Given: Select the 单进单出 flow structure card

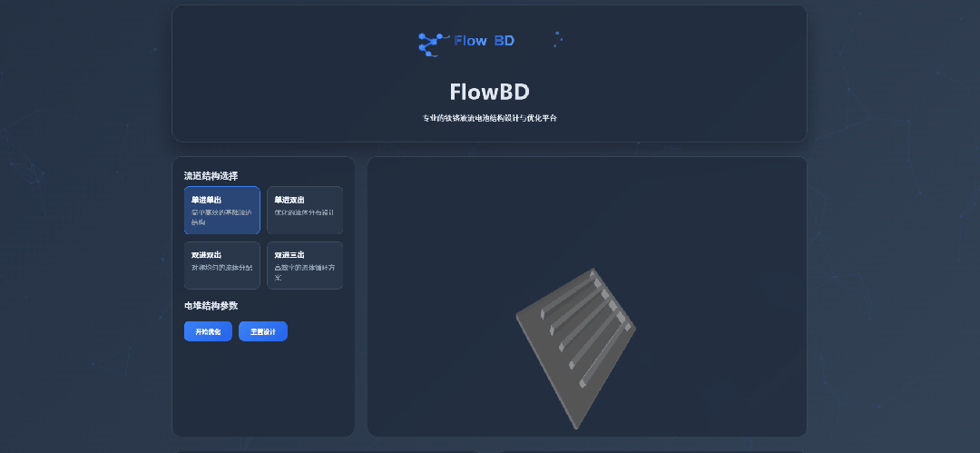Looking at the screenshot, I should pos(221,210).
